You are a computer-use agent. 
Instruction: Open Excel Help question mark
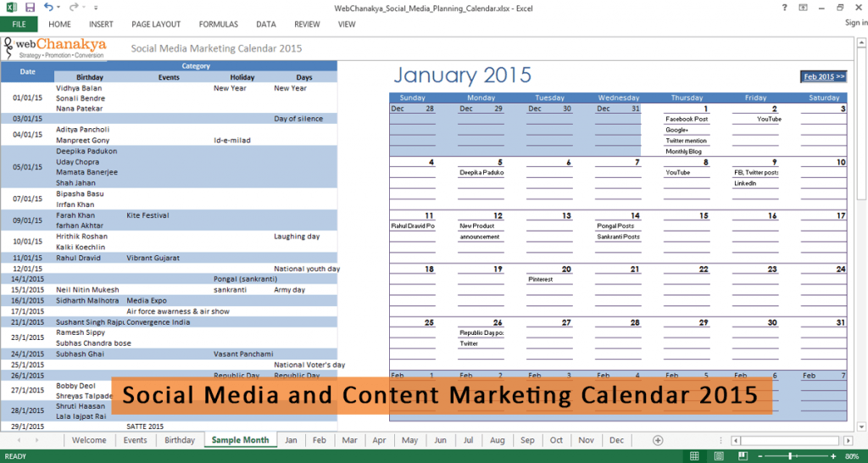[x=784, y=8]
